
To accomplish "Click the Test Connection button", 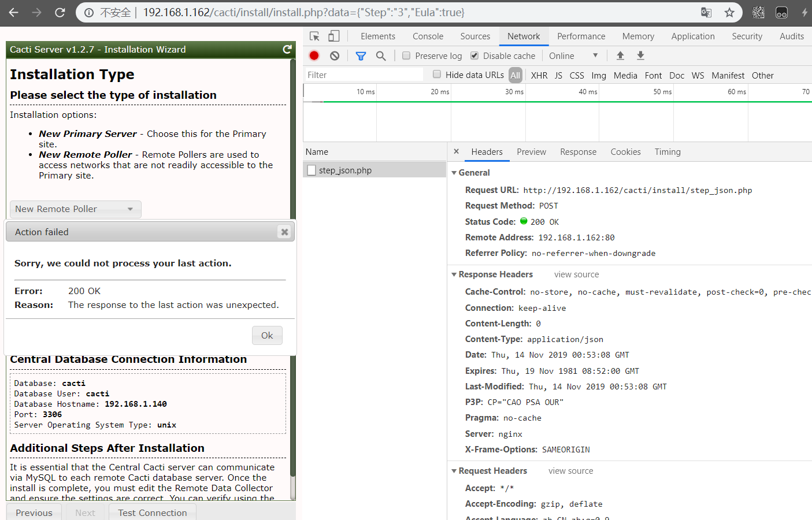I will click(153, 512).
